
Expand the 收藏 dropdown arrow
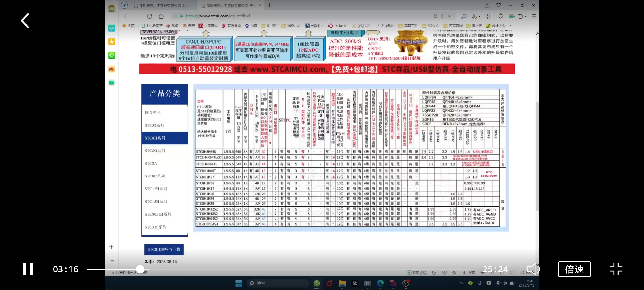click(138, 26)
